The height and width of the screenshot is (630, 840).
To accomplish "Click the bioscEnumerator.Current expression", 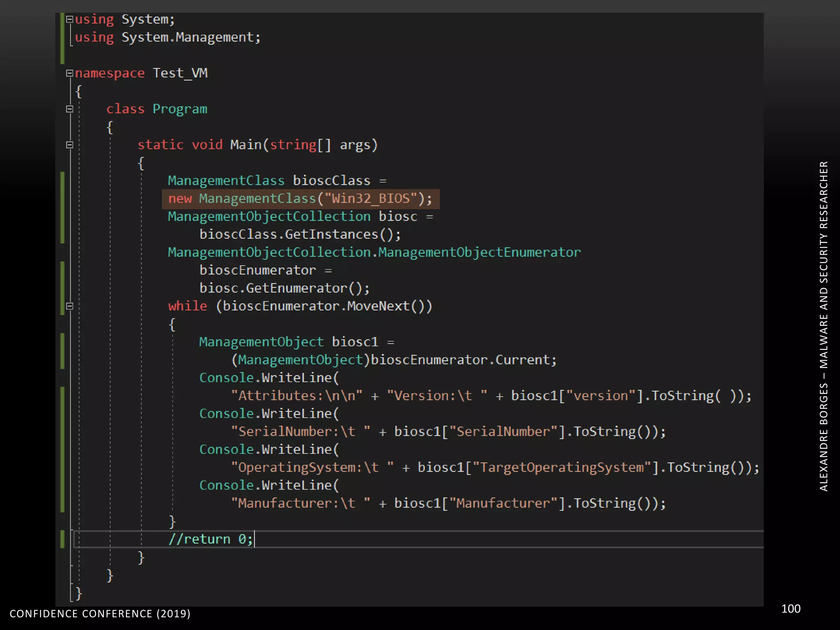I will pos(459,360).
